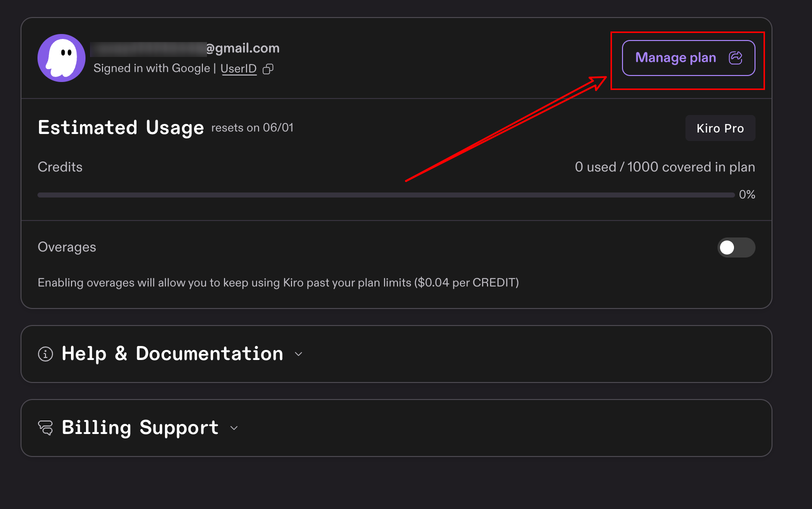Click the overages description with $0.04 per CREDIT
812x509 pixels.
coord(278,283)
